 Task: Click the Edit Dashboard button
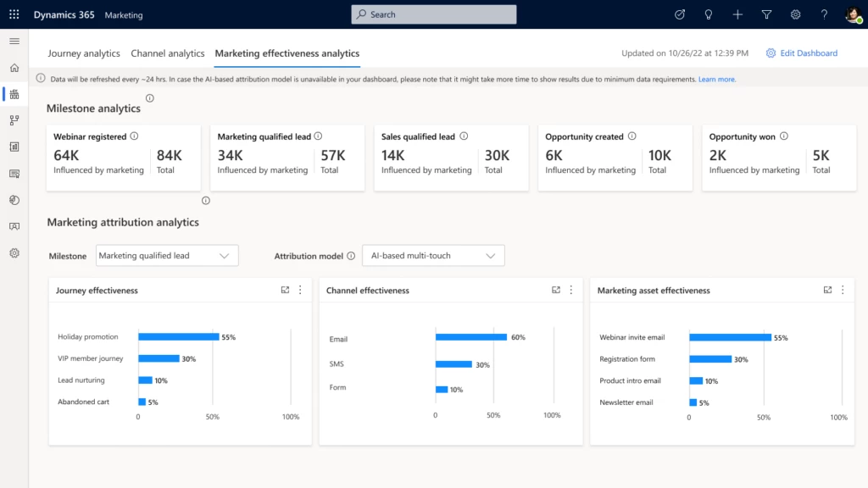[x=801, y=53]
